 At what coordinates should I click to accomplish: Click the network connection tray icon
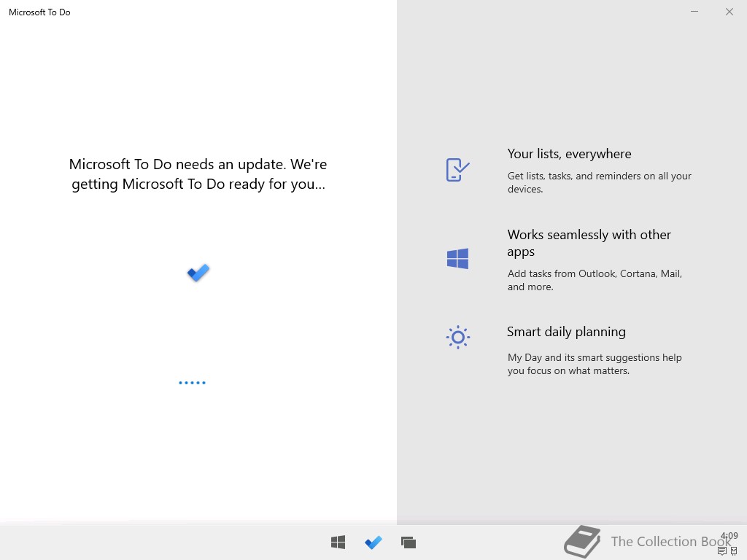pyautogui.click(x=734, y=551)
